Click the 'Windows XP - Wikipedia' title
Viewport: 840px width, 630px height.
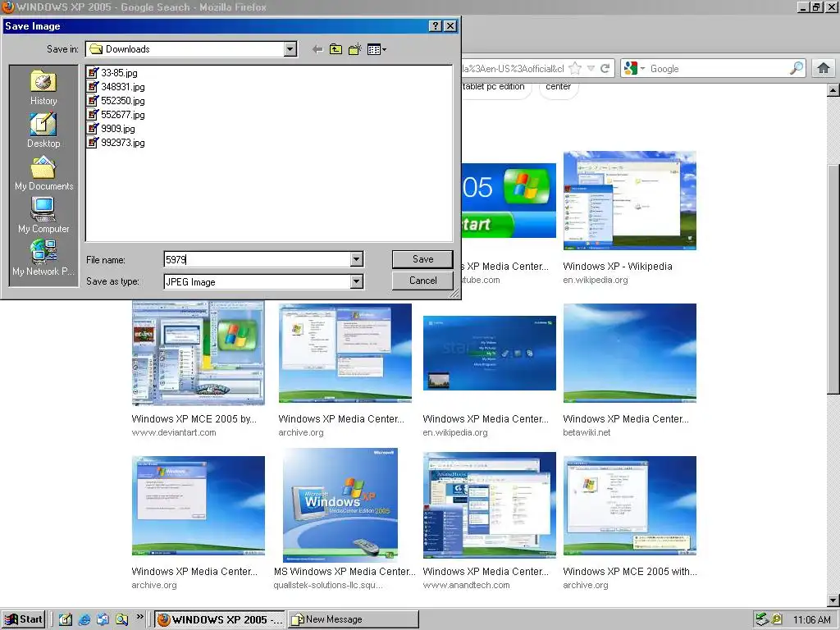point(617,267)
